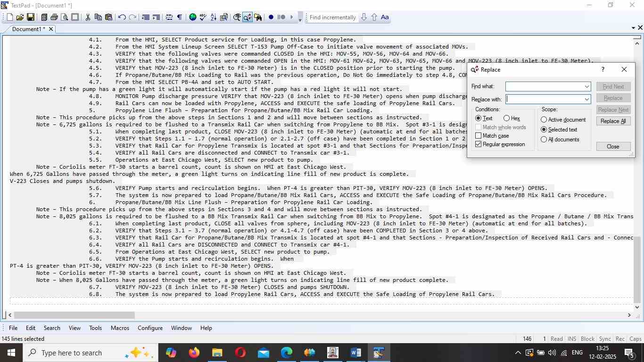Click the Print toolbar icon
This screenshot has width=644, height=362.
point(54,17)
